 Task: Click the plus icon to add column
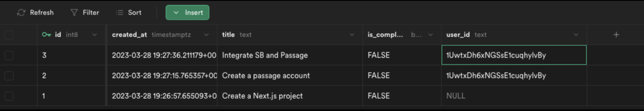(616, 35)
